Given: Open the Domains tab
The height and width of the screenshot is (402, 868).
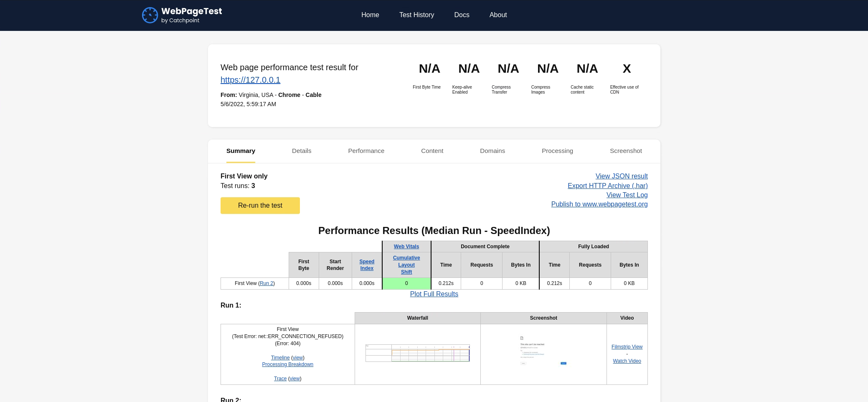Looking at the screenshot, I should (x=492, y=151).
